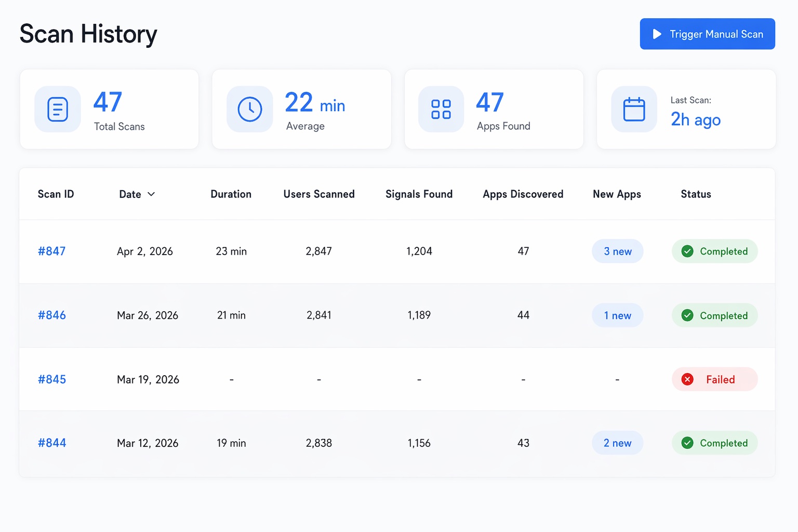Click the green checkmark for scan #844
798x532 pixels.
(x=687, y=443)
